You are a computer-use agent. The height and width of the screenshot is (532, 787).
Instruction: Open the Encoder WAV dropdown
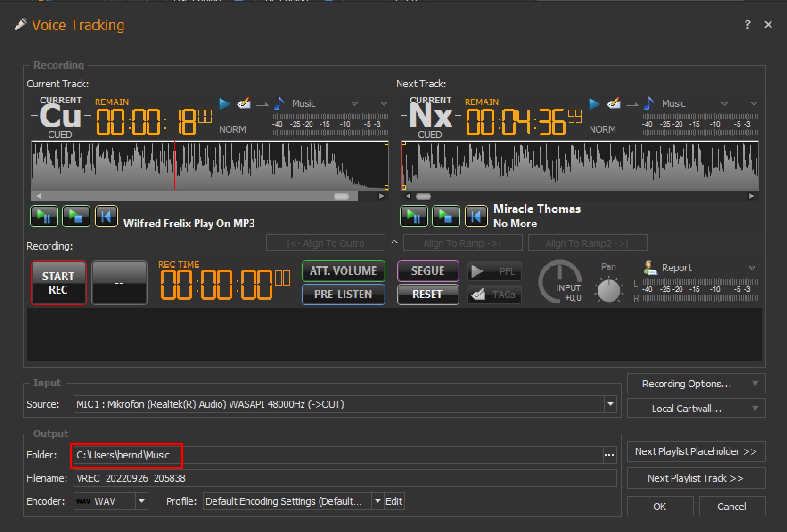[142, 501]
